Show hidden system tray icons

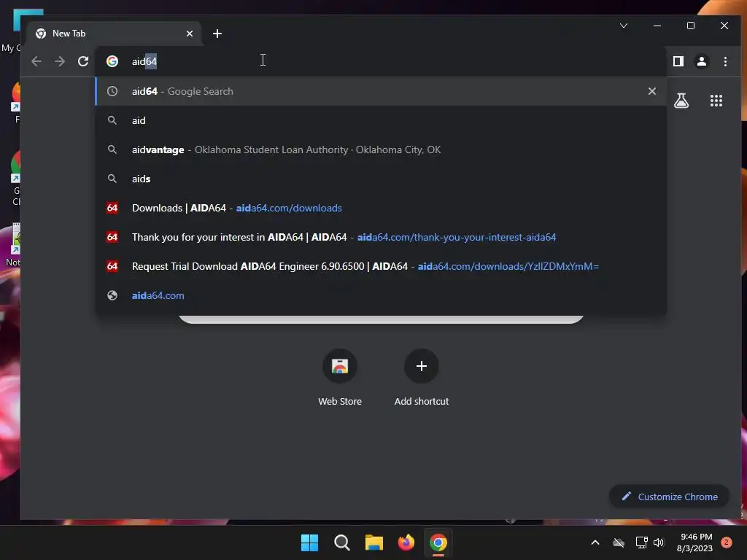coord(595,542)
